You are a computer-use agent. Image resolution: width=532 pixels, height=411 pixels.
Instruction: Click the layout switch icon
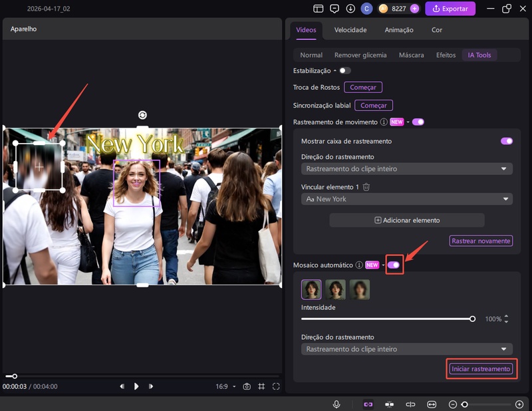[x=319, y=9]
